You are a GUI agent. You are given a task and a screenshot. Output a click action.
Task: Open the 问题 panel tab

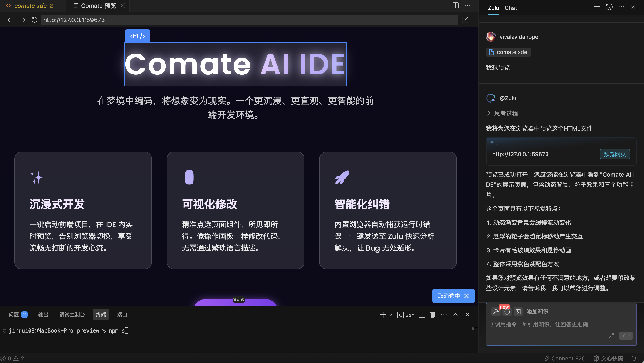click(18, 315)
